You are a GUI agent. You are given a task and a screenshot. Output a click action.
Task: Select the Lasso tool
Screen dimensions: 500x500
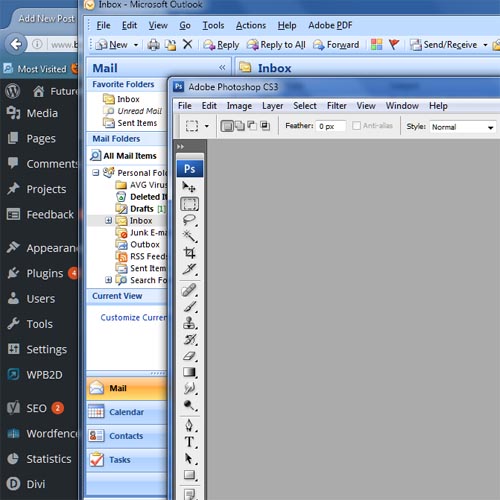pyautogui.click(x=189, y=220)
